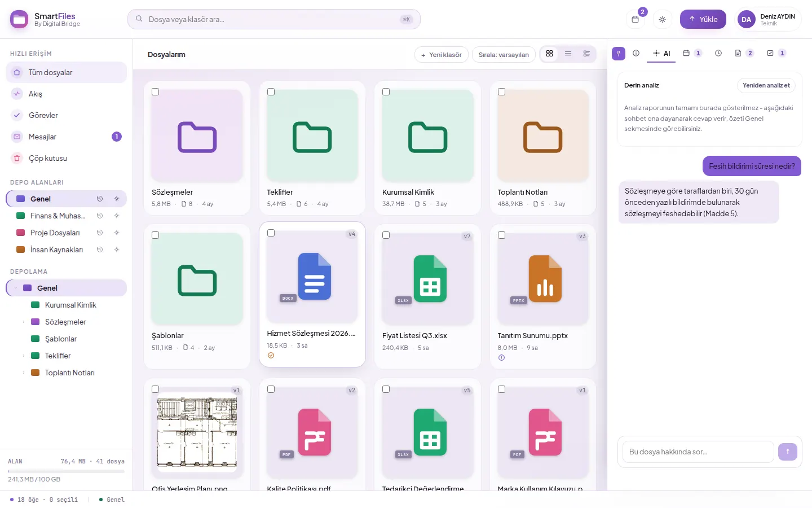Tick the checkbox on Tanıtım Sunumu.pptx

[x=501, y=235]
